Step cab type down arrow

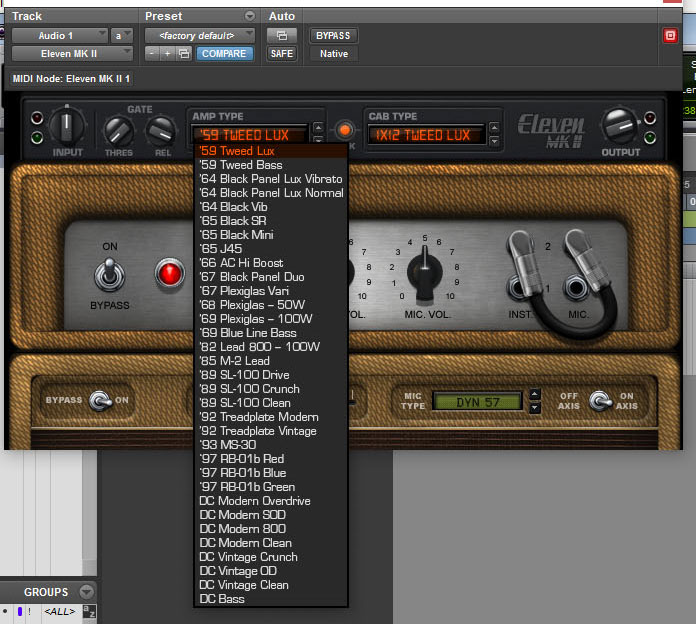(494, 141)
